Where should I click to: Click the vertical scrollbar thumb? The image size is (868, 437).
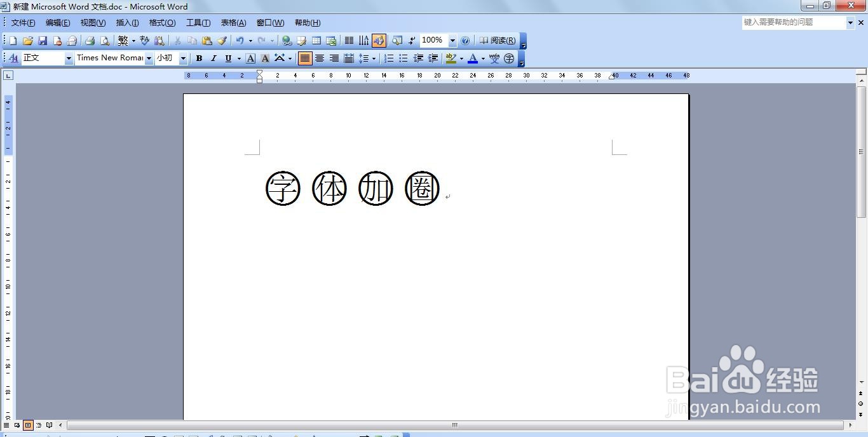click(x=862, y=152)
